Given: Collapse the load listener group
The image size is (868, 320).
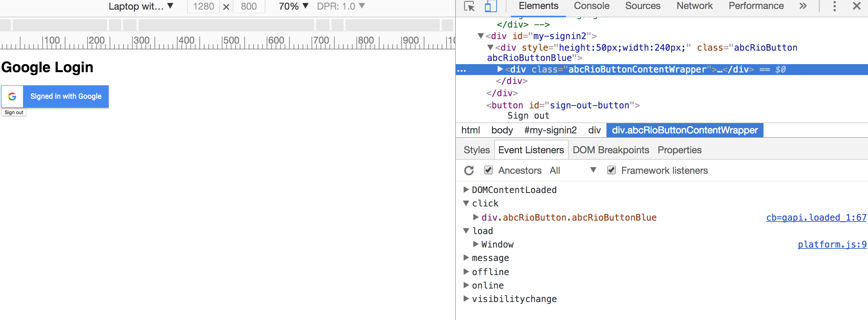Looking at the screenshot, I should coord(466,231).
